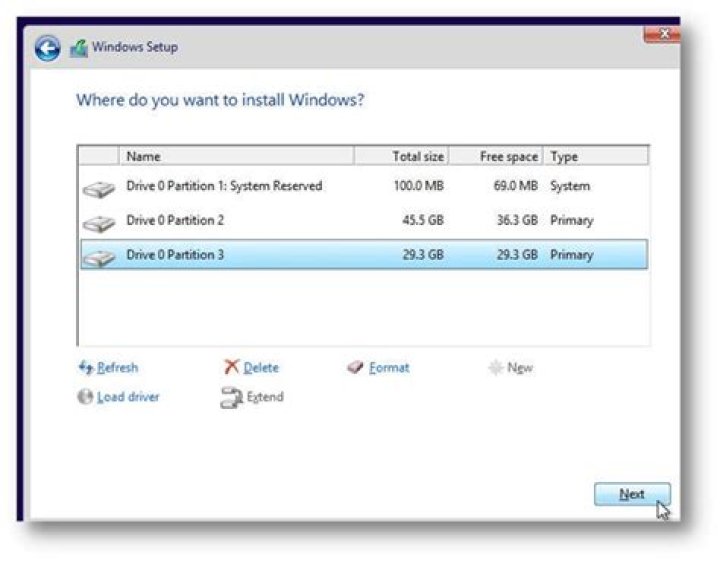The image size is (720, 561).
Task: Choose the Delete link
Action: click(261, 368)
